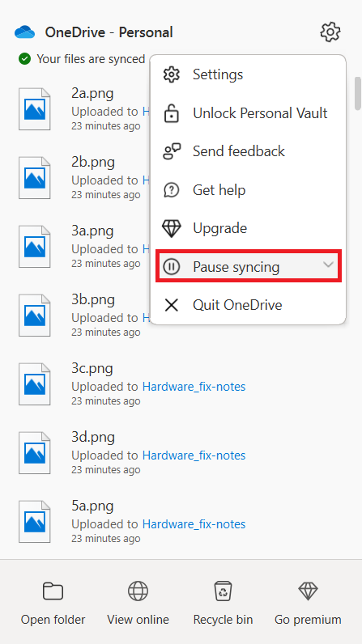Select Quit OneDrive menu entry
The height and width of the screenshot is (644, 362).
(x=248, y=305)
